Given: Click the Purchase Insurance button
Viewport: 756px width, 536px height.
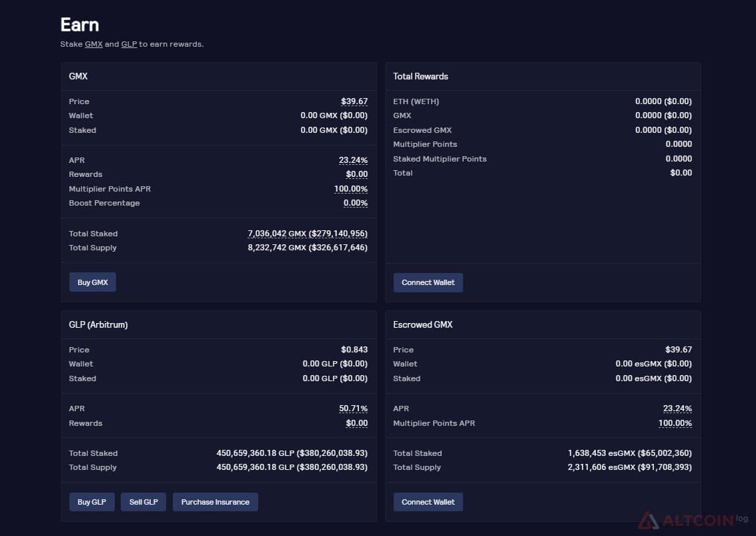Looking at the screenshot, I should coord(215,502).
